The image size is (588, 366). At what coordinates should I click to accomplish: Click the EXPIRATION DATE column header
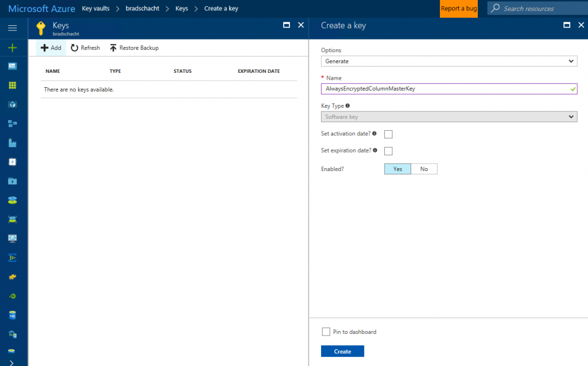click(259, 71)
